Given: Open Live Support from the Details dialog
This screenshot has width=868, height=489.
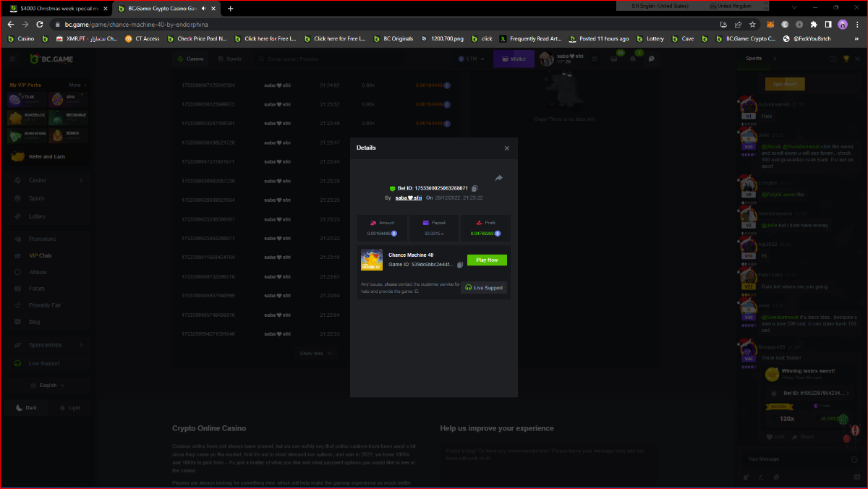Looking at the screenshot, I should point(484,288).
